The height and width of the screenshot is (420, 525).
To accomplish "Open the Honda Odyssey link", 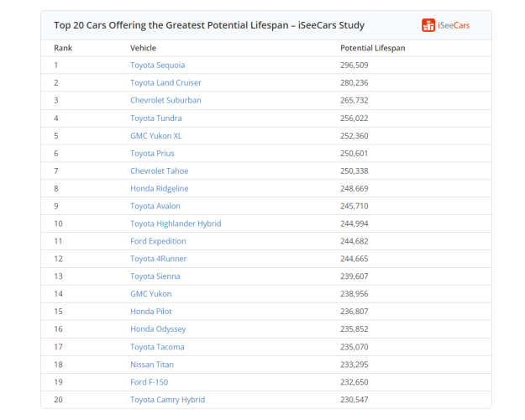I will click(158, 329).
